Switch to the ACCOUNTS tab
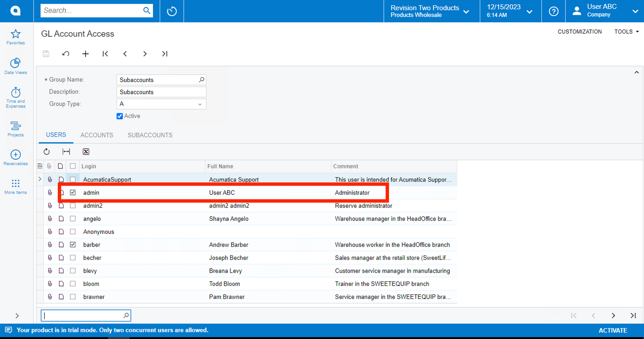644x339 pixels. point(97,135)
